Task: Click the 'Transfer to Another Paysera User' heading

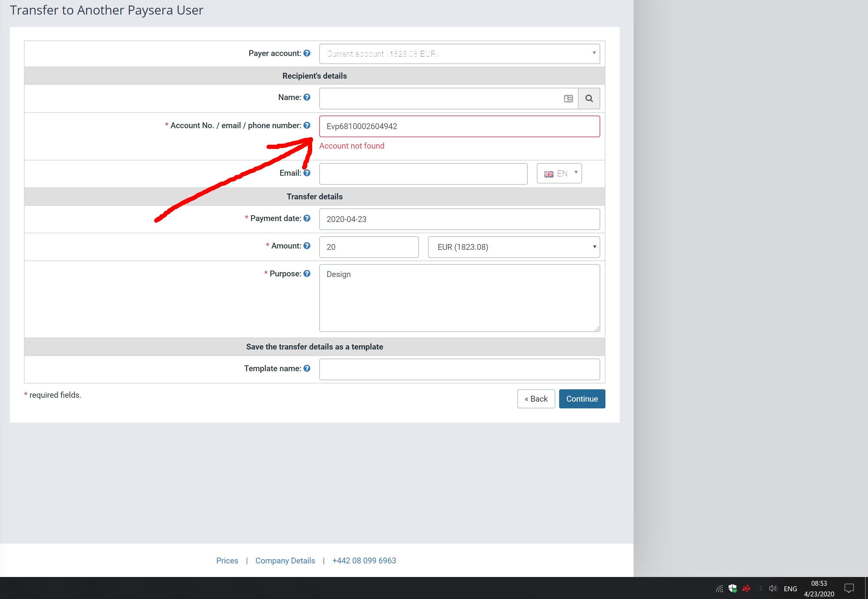Action: click(107, 10)
